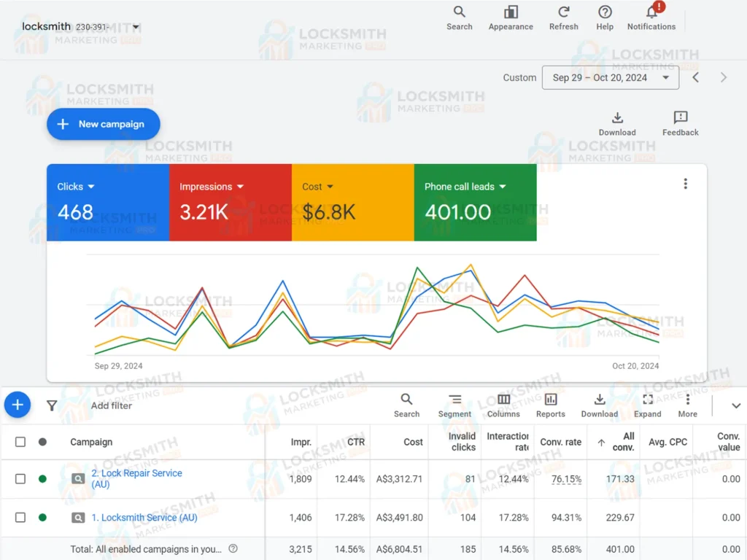The height and width of the screenshot is (560, 747).
Task: Check the Lock Repair Service campaign checkbox
Action: (x=20, y=479)
